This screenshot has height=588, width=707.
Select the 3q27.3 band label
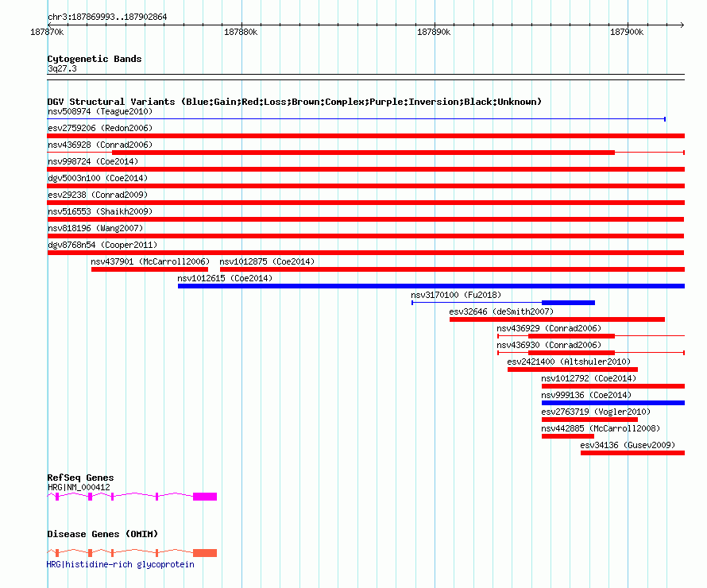click(x=62, y=68)
